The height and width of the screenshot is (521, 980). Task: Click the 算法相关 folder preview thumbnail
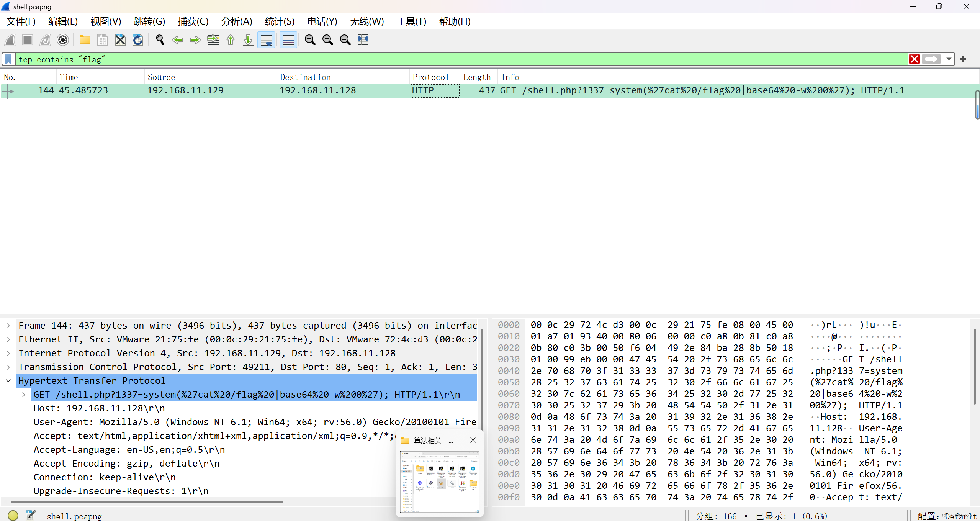439,482
